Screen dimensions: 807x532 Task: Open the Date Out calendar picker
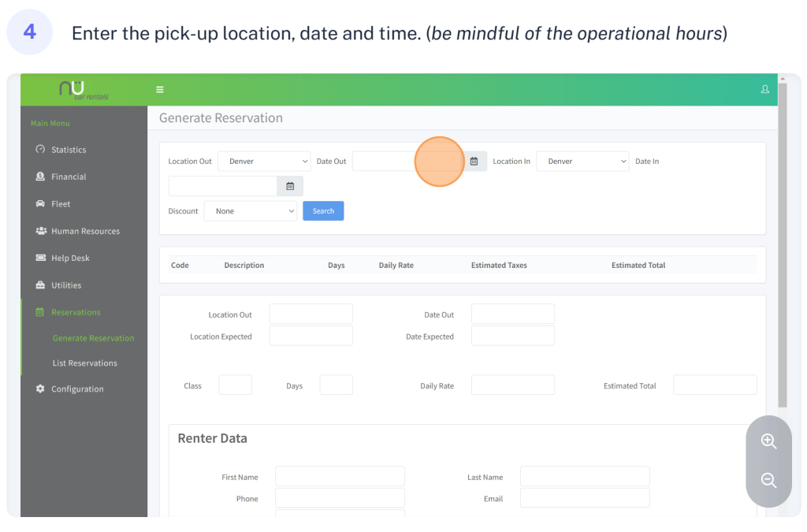click(x=474, y=162)
